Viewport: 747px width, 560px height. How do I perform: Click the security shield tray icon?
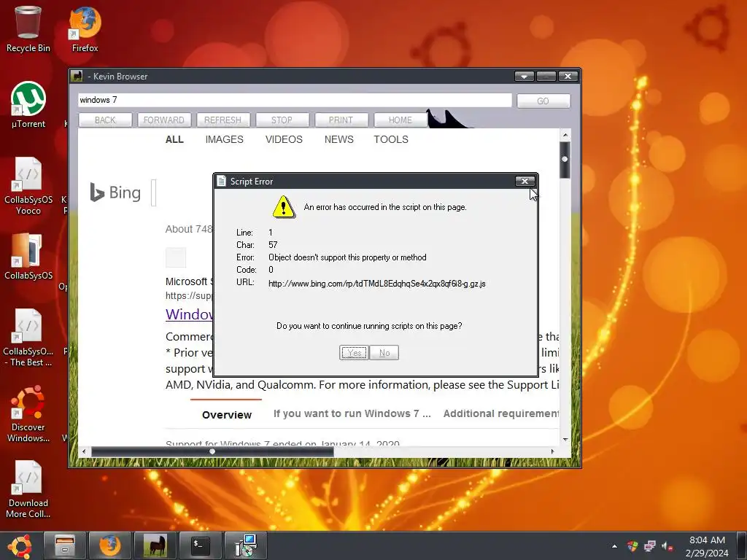(x=632, y=546)
